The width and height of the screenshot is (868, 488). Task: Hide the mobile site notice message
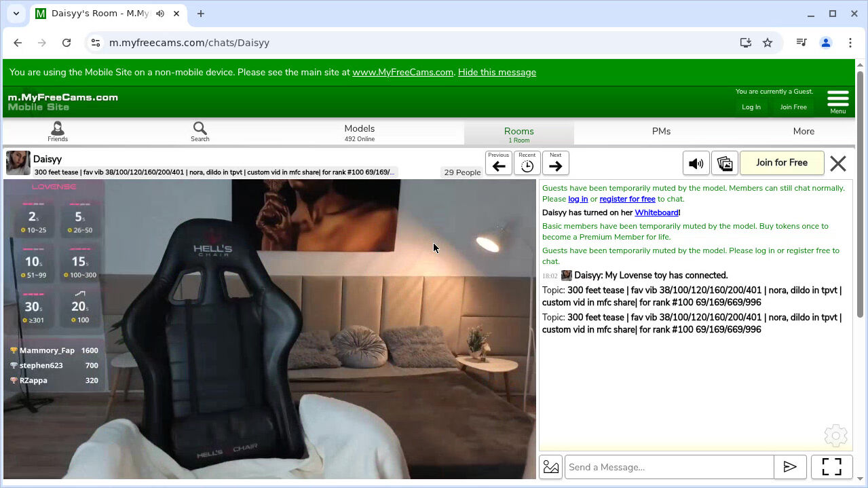pos(497,72)
